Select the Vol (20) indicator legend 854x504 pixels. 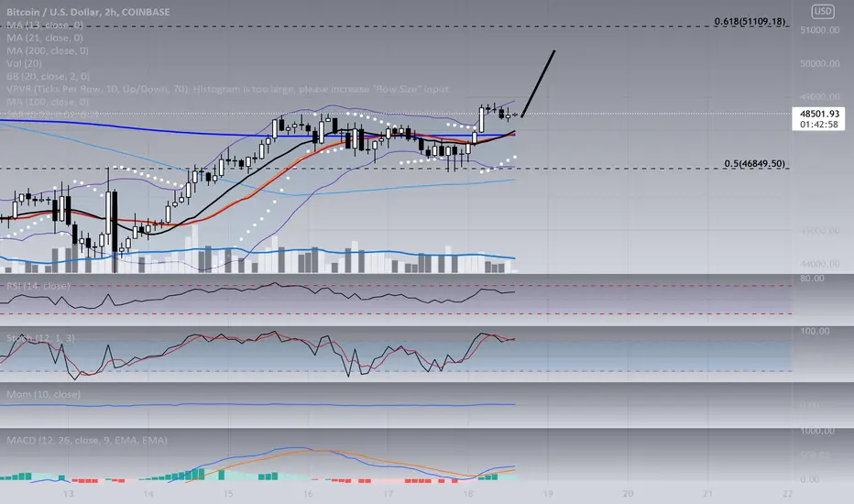pyautogui.click(x=24, y=63)
